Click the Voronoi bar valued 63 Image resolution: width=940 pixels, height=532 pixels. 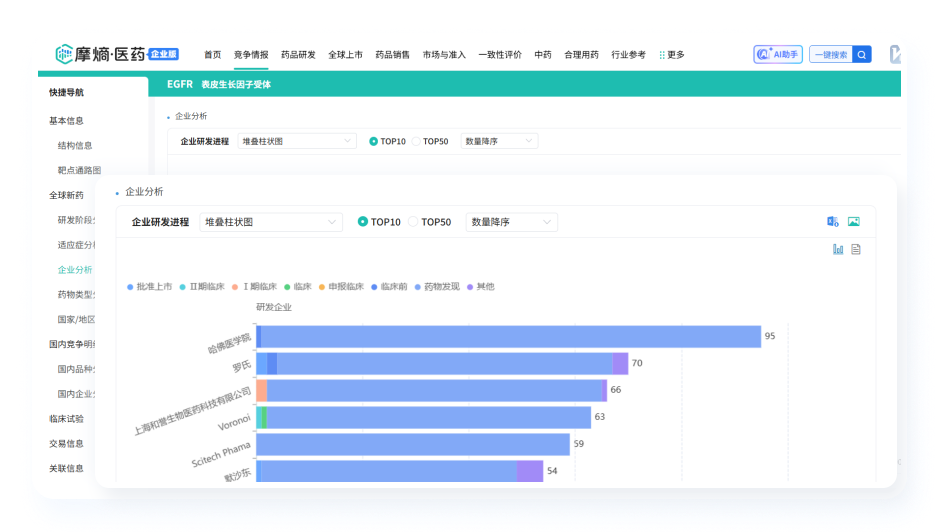click(x=423, y=417)
